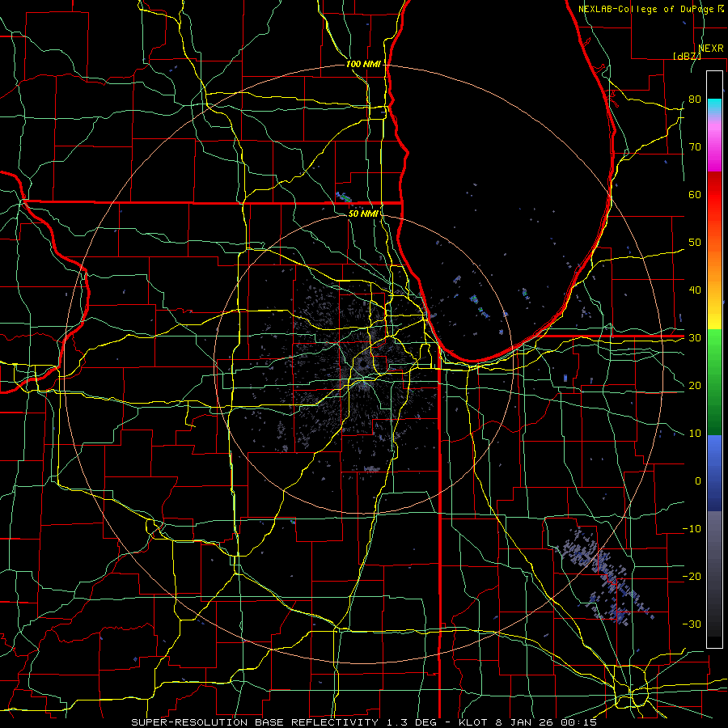Click the -30 dBZ scale value
This screenshot has height=728, width=728.
coord(692,624)
